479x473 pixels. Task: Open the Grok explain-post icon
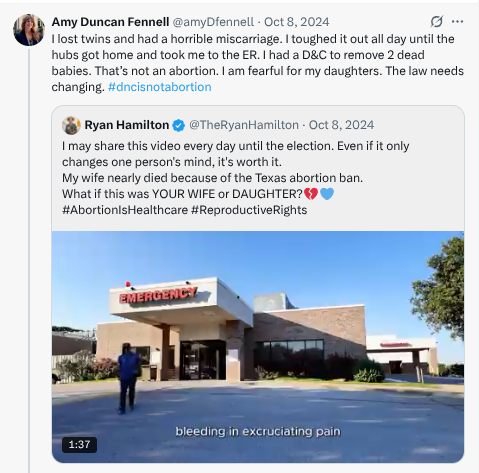pyautogui.click(x=436, y=22)
